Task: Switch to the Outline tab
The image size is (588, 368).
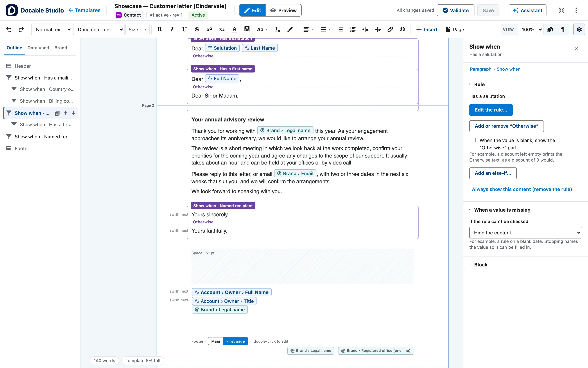Action: tap(14, 48)
